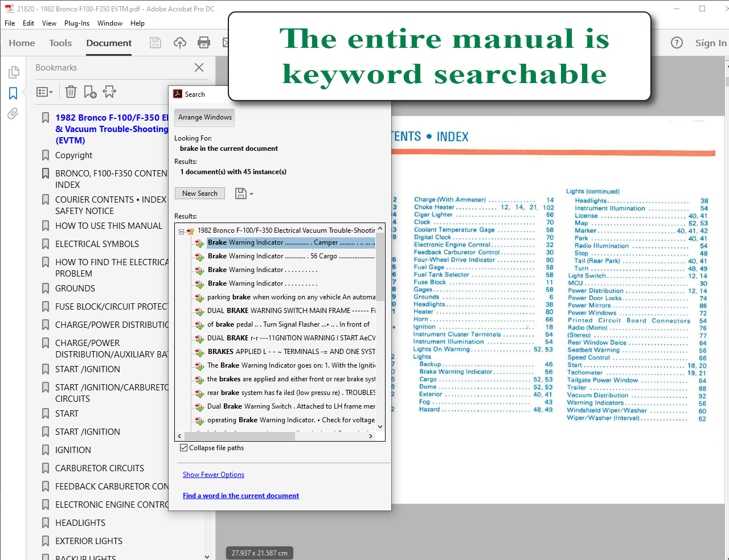Open EXTERIOR LIGHTS bookmark
729x560 pixels.
89,541
